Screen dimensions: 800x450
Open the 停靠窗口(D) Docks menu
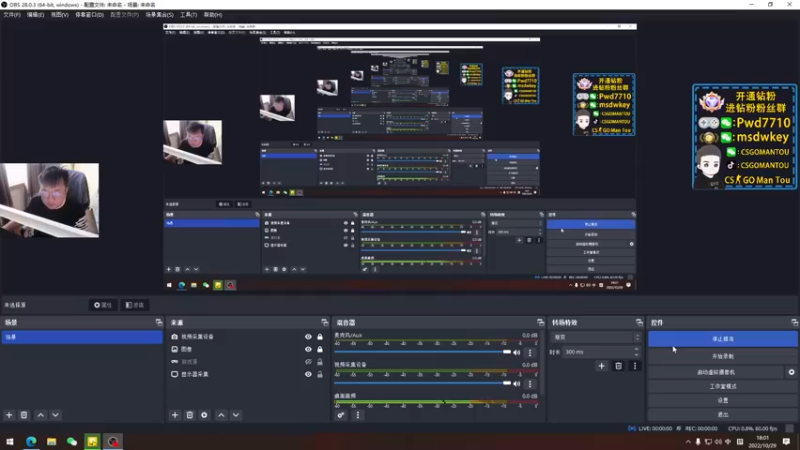coord(89,15)
